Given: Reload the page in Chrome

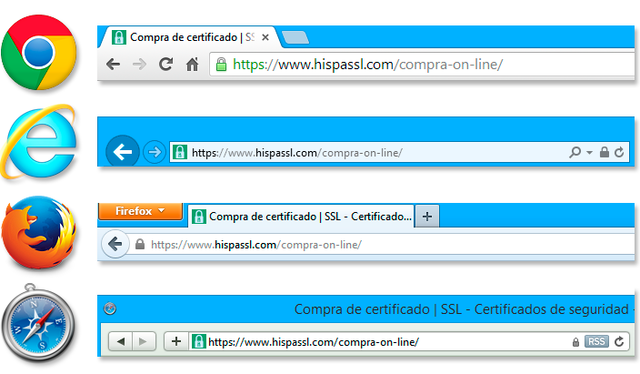Looking at the screenshot, I should [166, 64].
